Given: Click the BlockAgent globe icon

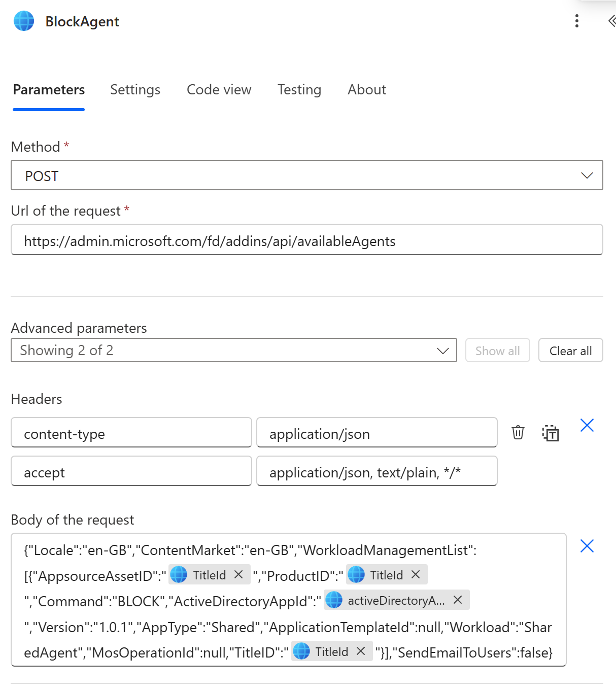Looking at the screenshot, I should click(24, 21).
